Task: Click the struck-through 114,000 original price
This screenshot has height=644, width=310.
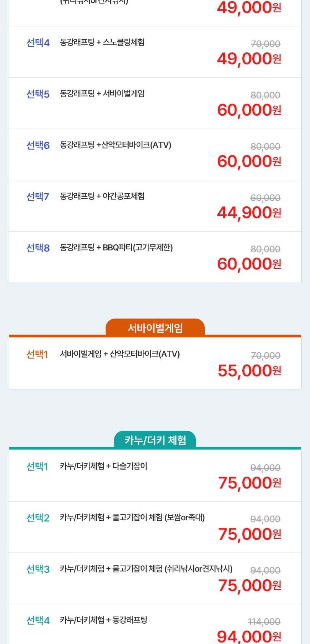Action: click(264, 621)
